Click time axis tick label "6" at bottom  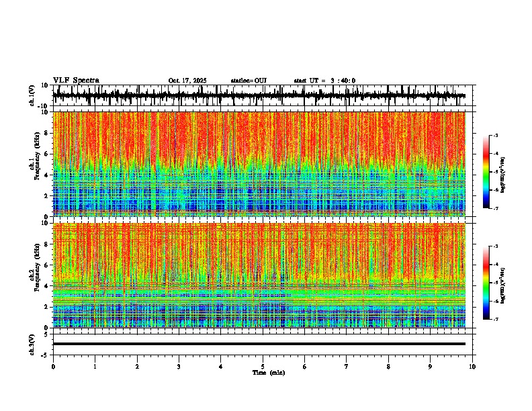pos(305,367)
